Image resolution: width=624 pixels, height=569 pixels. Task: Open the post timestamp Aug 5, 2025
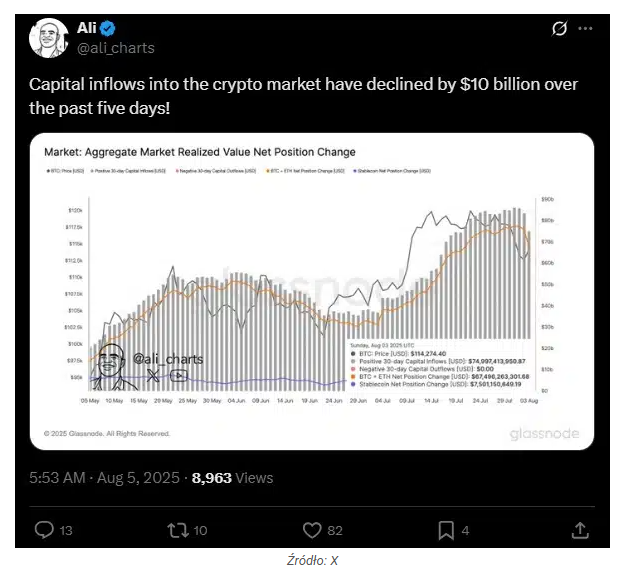pyautogui.click(x=104, y=477)
